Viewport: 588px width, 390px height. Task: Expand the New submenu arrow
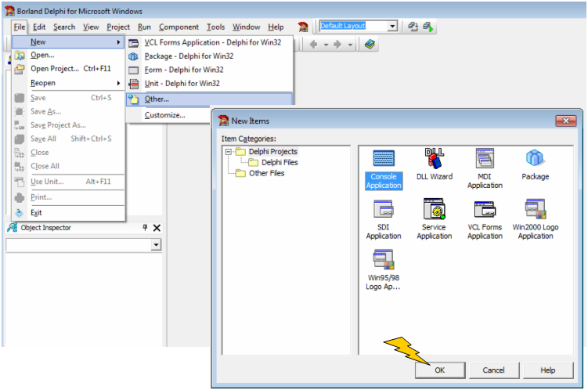[118, 42]
